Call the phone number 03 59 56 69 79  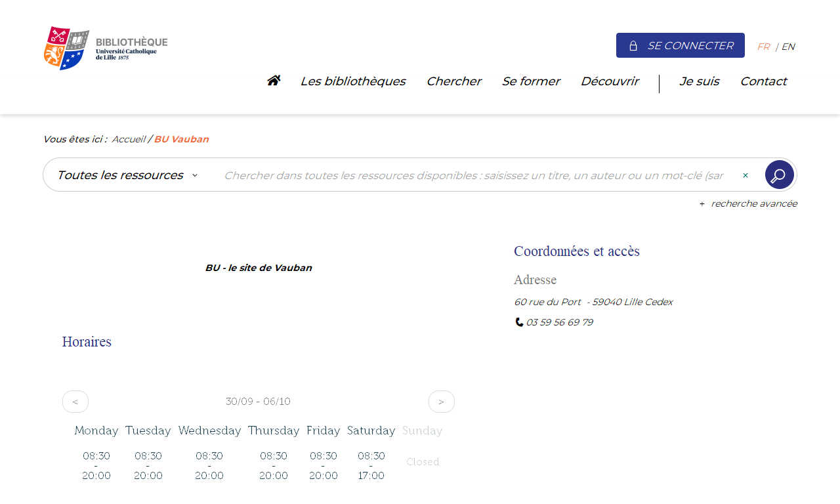coord(560,322)
